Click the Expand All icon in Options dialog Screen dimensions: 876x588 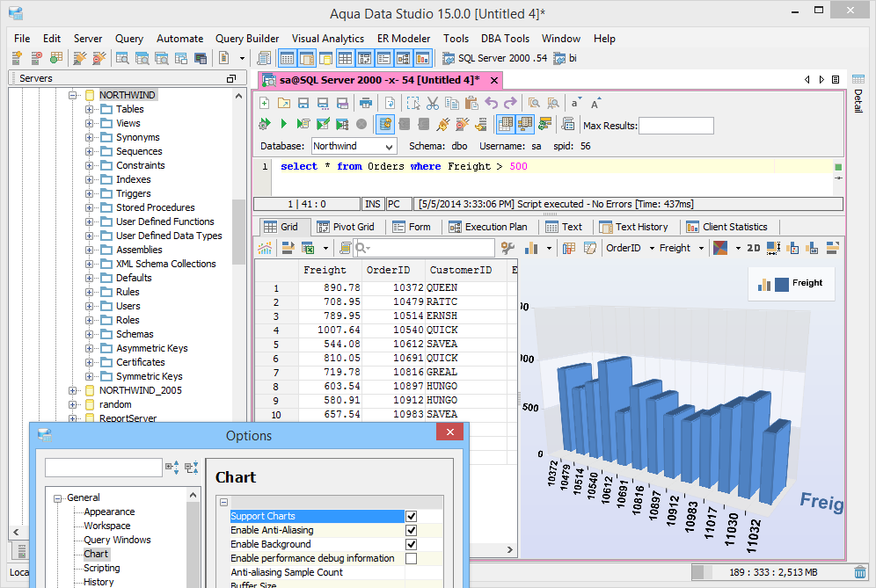(172, 468)
